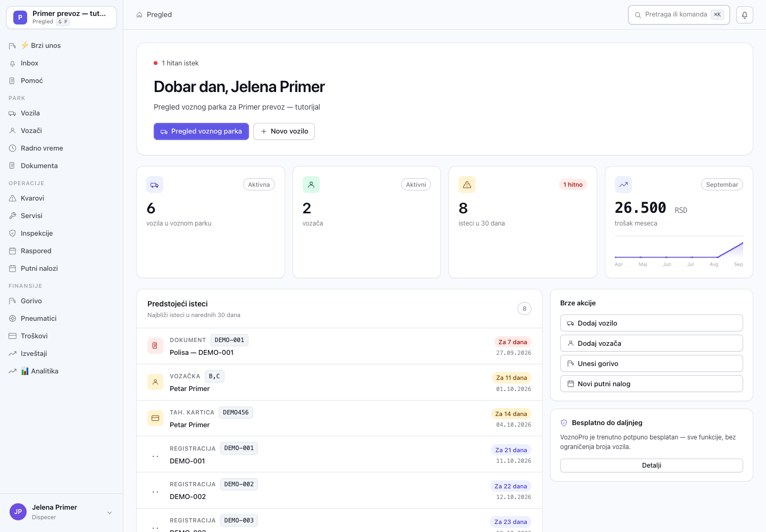766x532 pixels.
Task: Click the warning triangle icon in isteci card
Action: [x=467, y=185]
